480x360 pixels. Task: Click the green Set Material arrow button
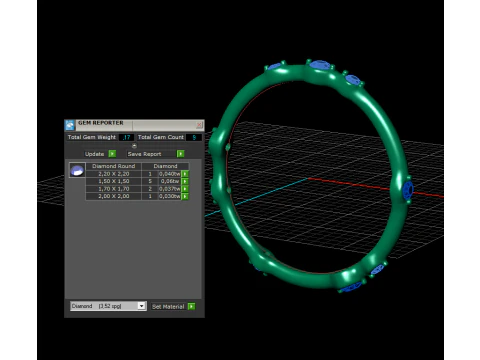tap(191, 306)
